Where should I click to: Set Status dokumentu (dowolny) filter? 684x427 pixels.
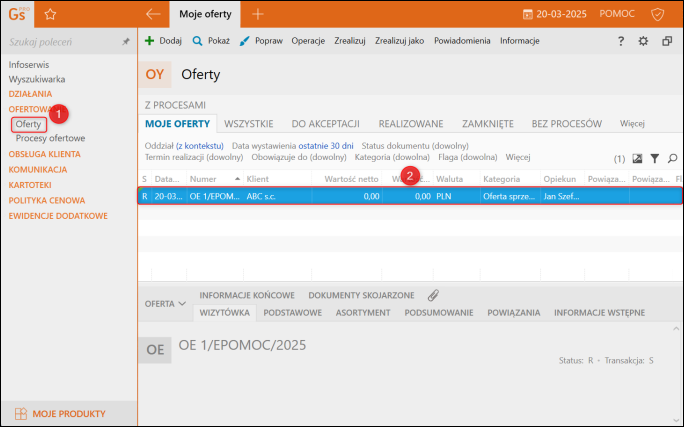click(x=415, y=146)
